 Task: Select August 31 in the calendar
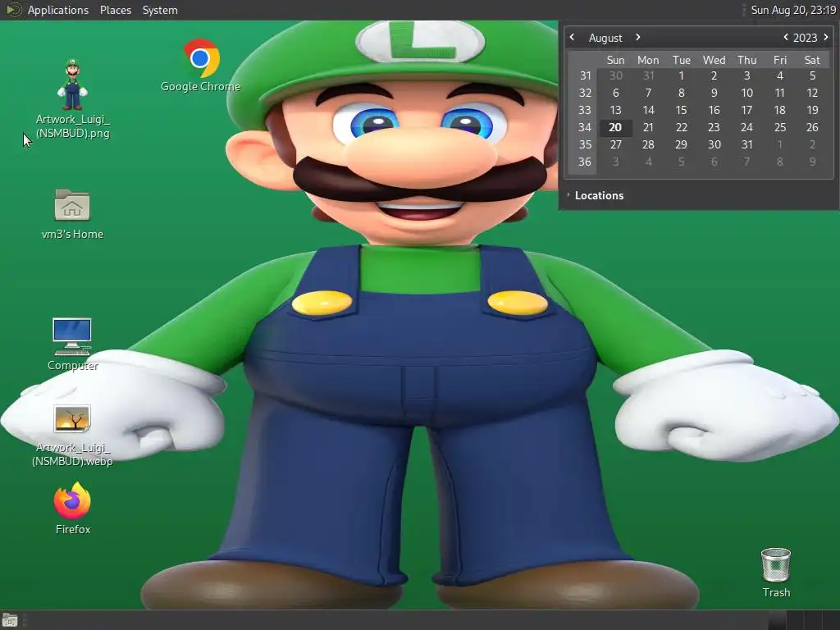[746, 144]
